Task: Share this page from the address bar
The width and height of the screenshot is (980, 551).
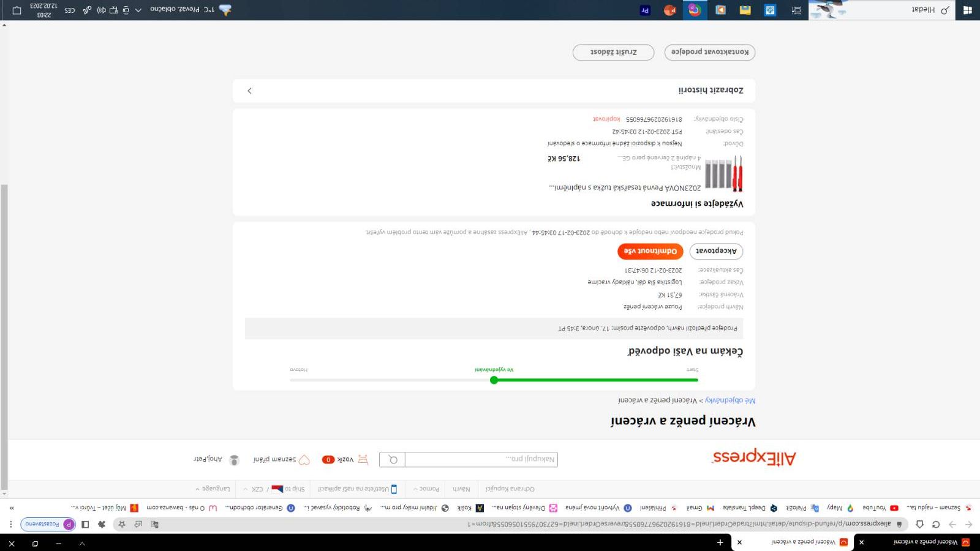Action: tap(138, 524)
